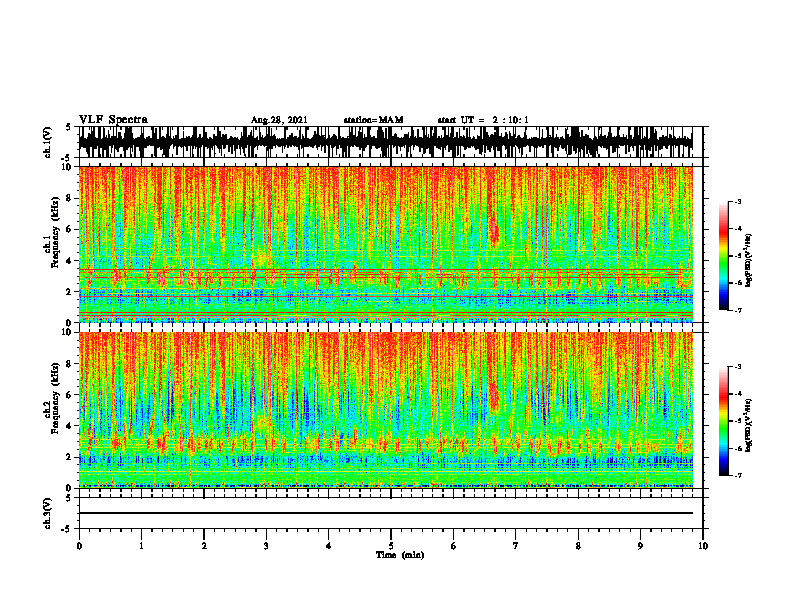The height and width of the screenshot is (612, 792).
Task: Click the ch.2 colorbar unit label
Action: pyautogui.click(x=749, y=424)
